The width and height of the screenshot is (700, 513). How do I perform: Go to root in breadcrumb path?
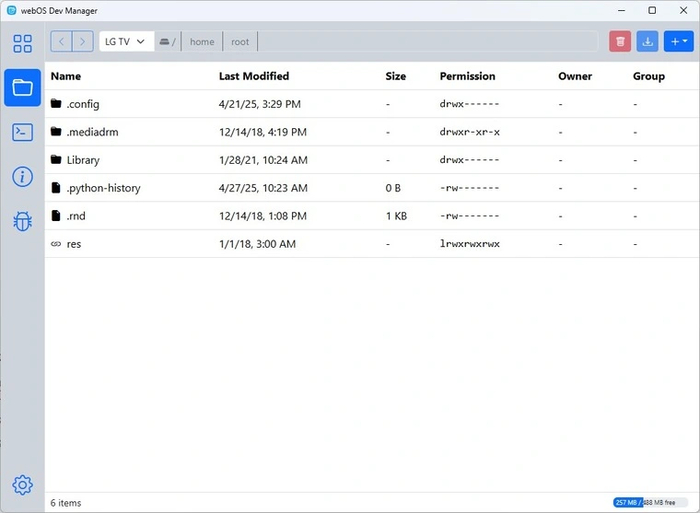(240, 42)
